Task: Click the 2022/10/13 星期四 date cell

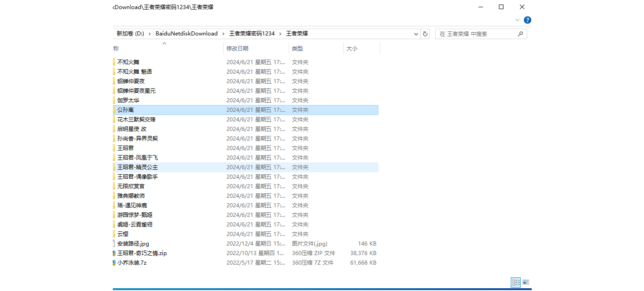Action: click(x=256, y=253)
